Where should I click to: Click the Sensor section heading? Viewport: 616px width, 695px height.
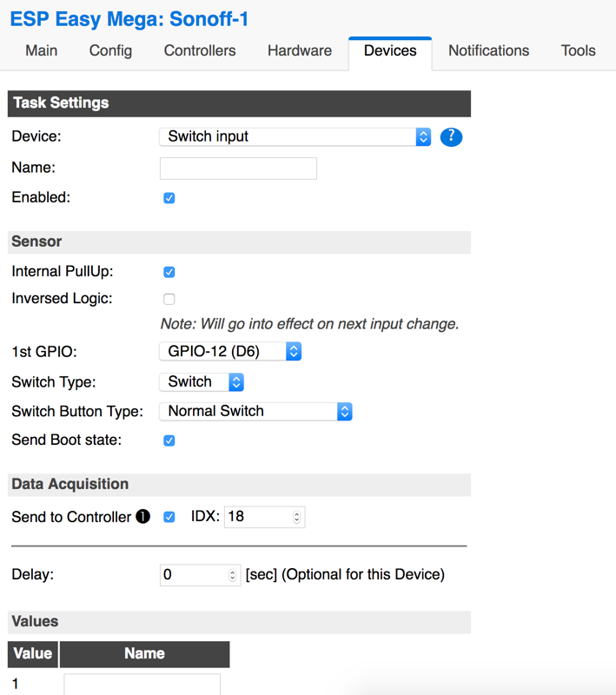coord(239,242)
